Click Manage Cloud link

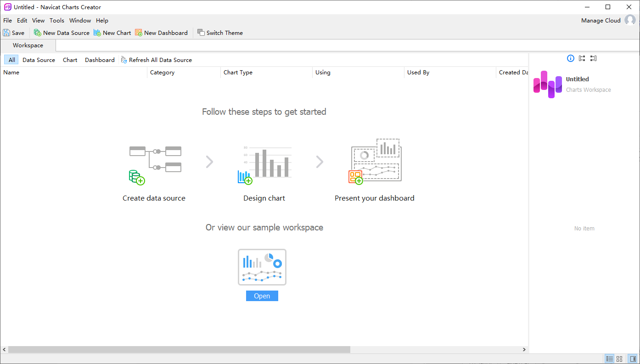(x=601, y=20)
